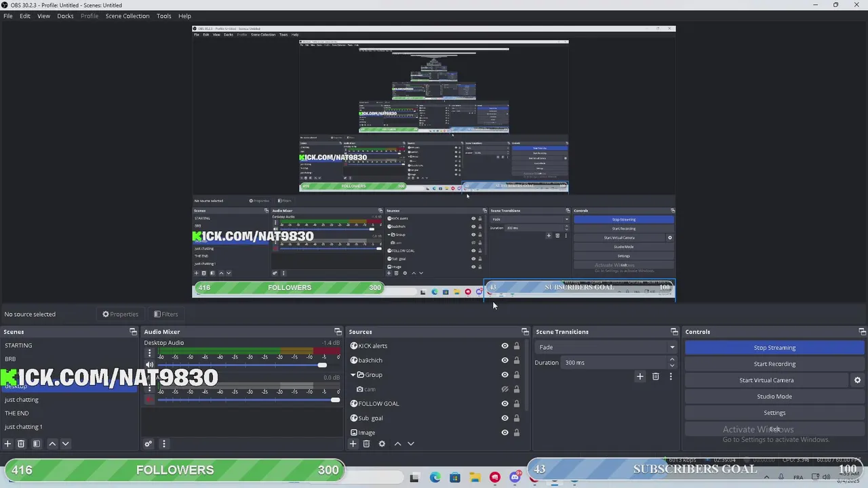Viewport: 868px width, 488px height.
Task: Collapse the Group source folder
Action: click(x=353, y=375)
